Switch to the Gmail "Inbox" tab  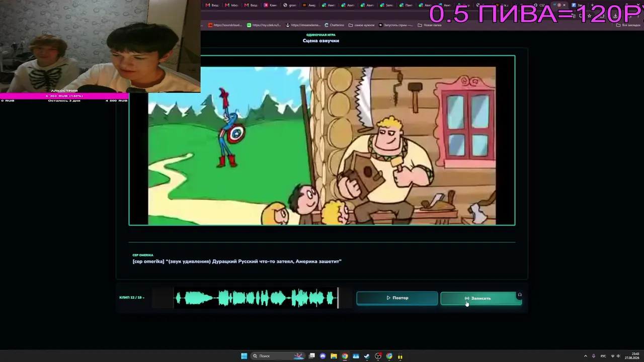(x=231, y=5)
